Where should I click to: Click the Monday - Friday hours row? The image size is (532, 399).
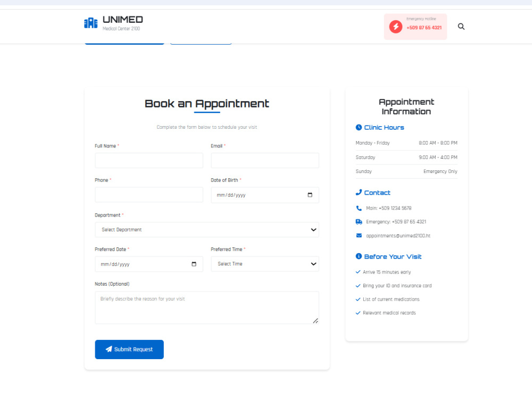(406, 143)
